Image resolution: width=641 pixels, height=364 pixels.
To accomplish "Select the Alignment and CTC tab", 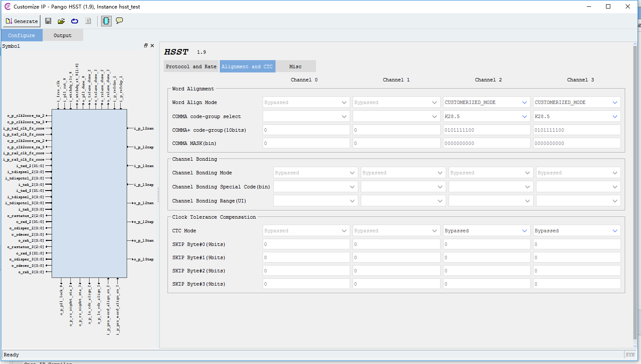I will tap(247, 66).
